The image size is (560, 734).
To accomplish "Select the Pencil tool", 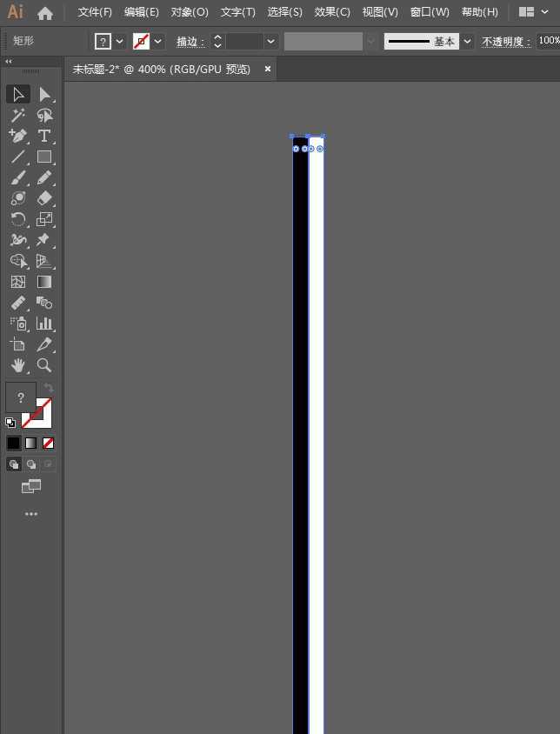I will [x=44, y=178].
